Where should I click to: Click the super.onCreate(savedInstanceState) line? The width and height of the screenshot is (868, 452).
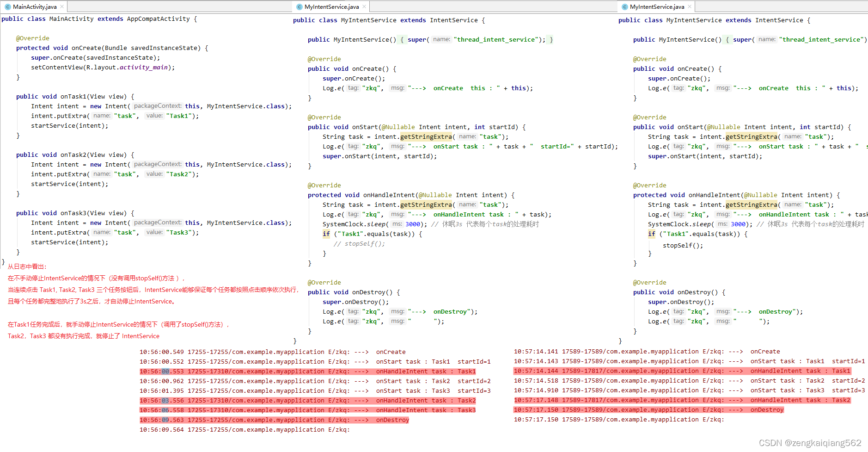coord(96,58)
